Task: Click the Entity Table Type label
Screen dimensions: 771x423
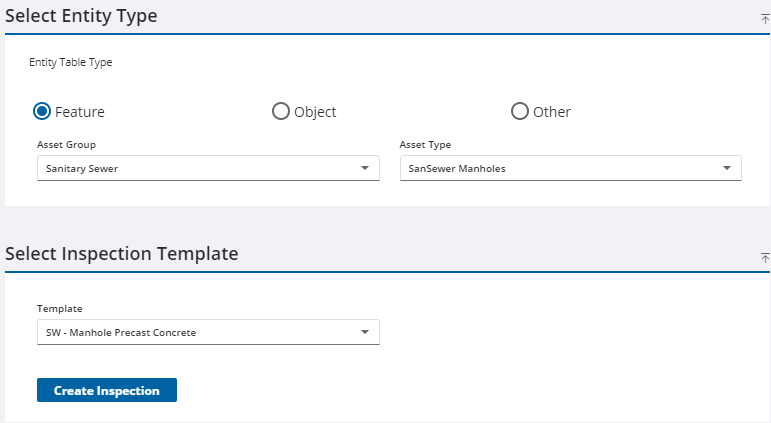Action: click(70, 62)
